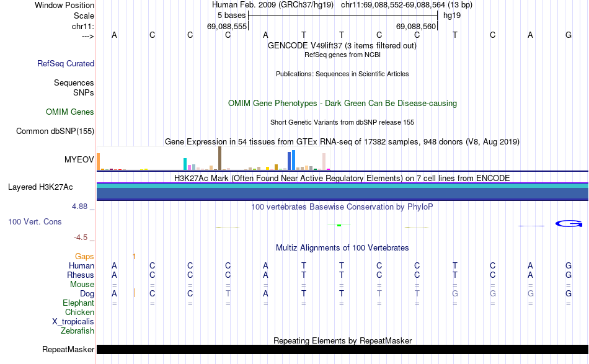
Task: Click the Sequences track label
Action: coord(74,82)
